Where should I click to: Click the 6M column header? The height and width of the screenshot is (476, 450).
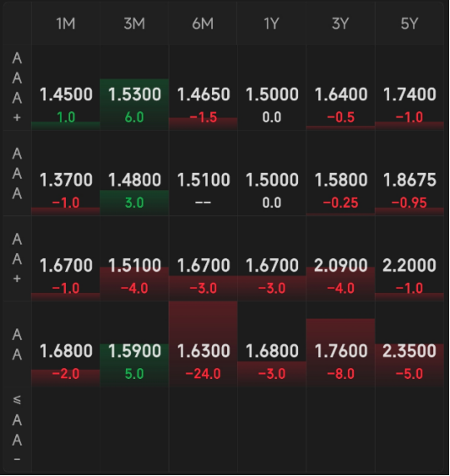pos(203,24)
